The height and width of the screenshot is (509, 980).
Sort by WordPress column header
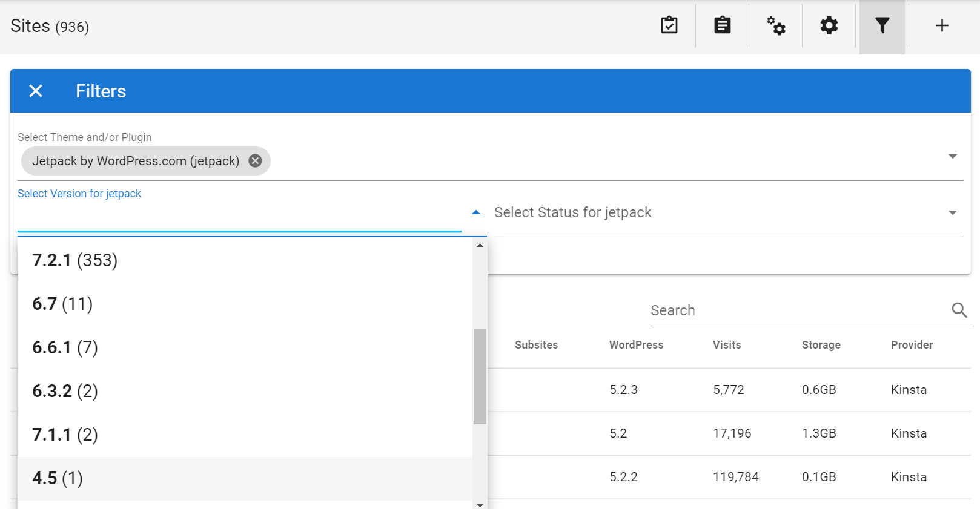click(x=636, y=345)
